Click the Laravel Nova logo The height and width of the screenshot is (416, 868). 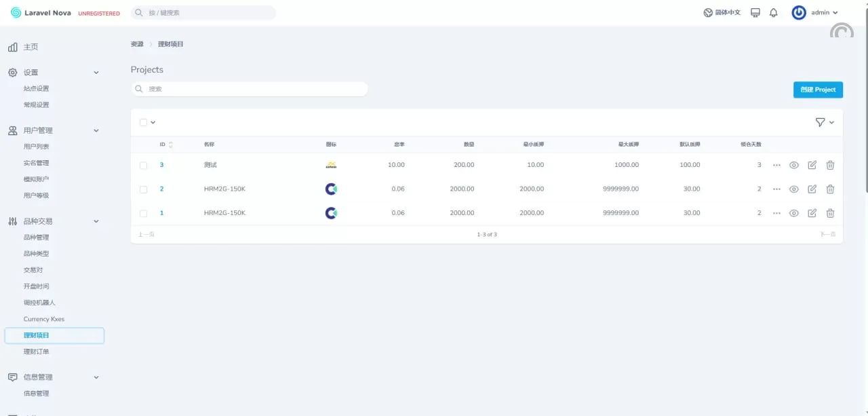tap(41, 13)
